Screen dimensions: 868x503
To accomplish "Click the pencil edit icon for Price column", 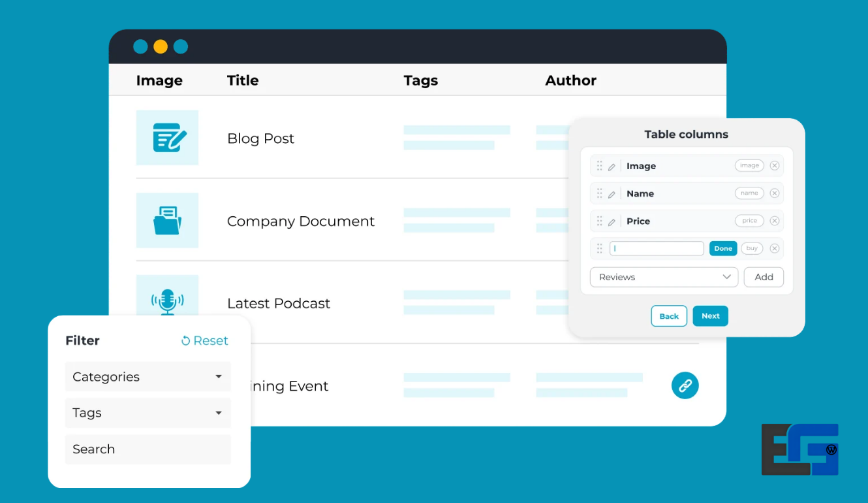I will point(612,221).
